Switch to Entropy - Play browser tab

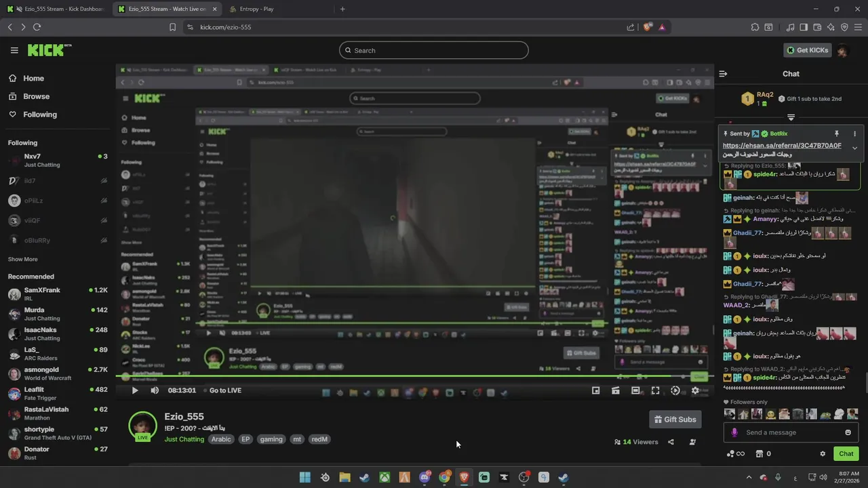point(278,9)
